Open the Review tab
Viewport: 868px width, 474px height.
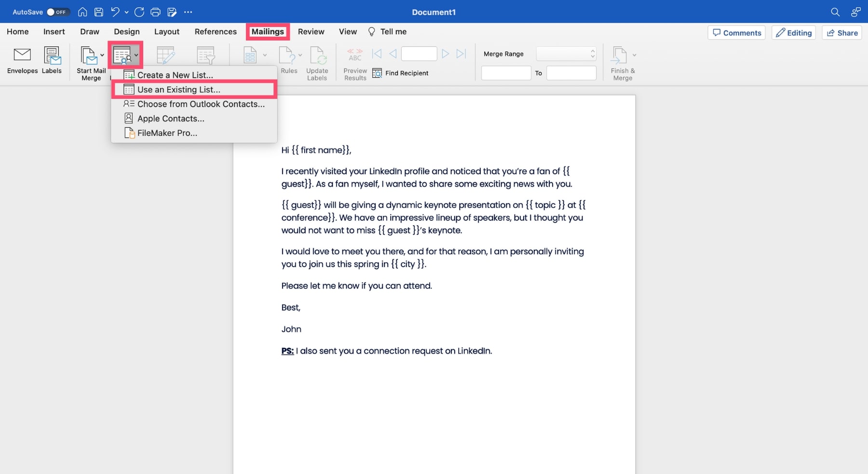pyautogui.click(x=311, y=31)
